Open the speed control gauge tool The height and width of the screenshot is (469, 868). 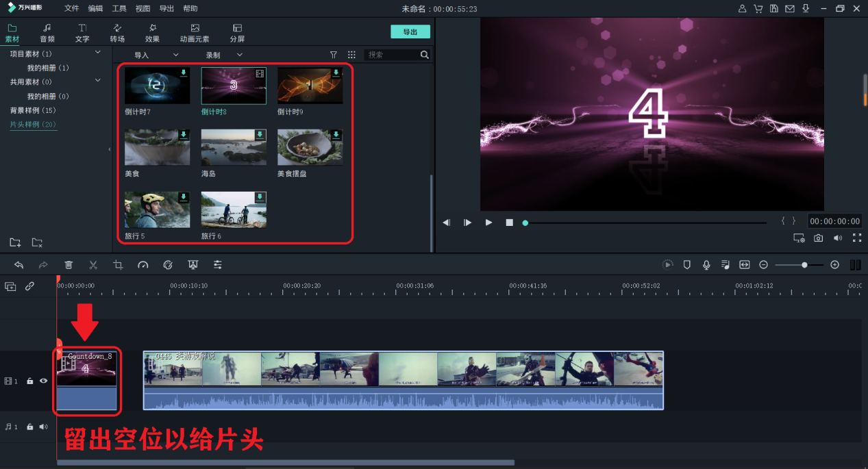(142, 265)
